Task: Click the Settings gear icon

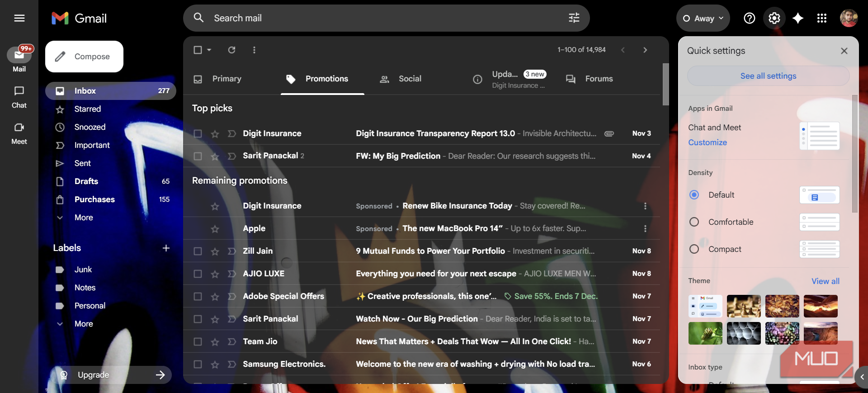Action: pos(774,18)
